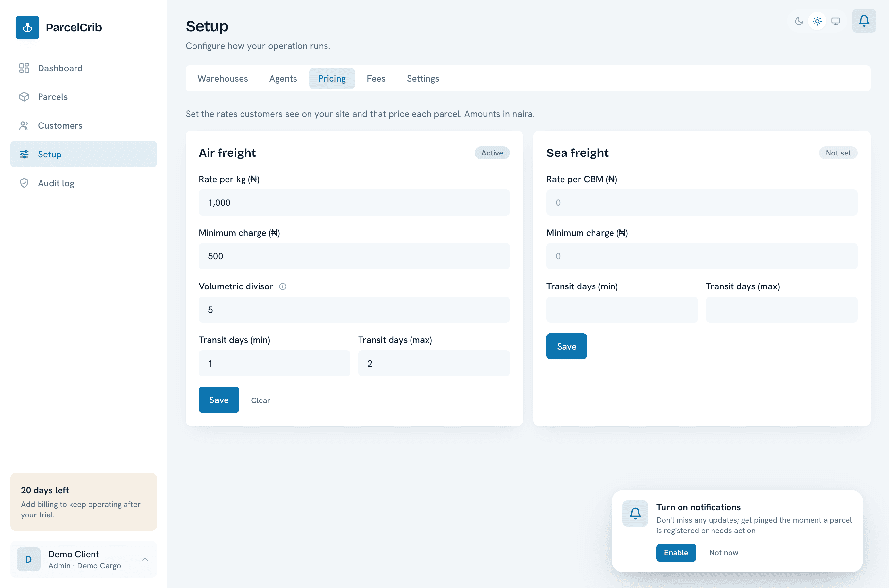Viewport: 889px width, 588px height.
Task: Click the Admin · Demo Cargo text
Action: (85, 565)
